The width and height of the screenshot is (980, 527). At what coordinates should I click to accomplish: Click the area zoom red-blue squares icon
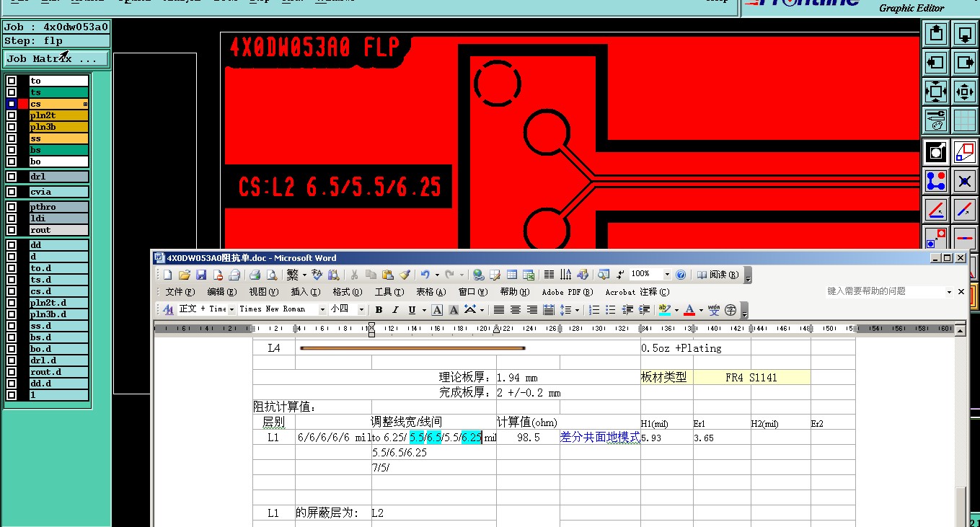point(965,151)
